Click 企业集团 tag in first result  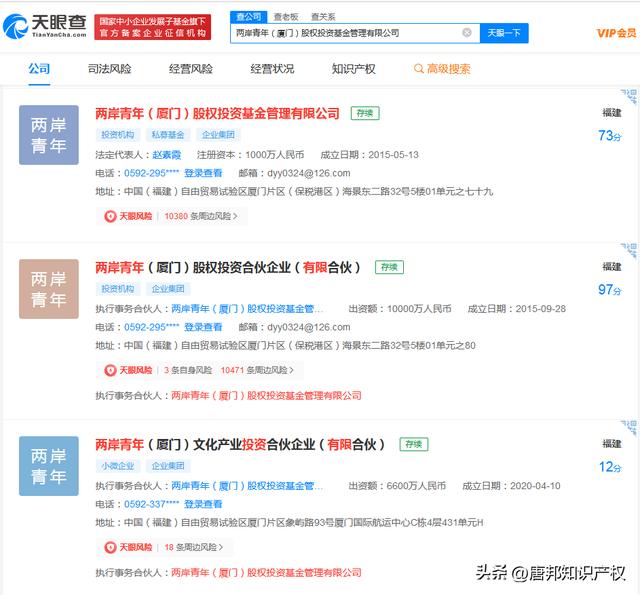click(x=218, y=135)
